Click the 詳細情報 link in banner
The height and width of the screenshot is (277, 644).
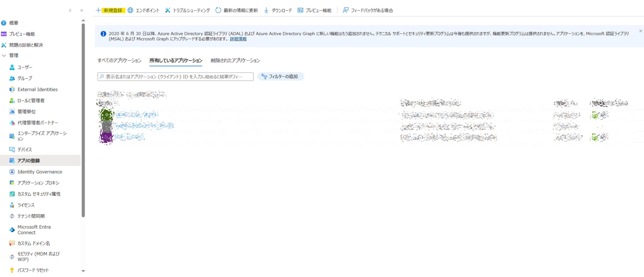(238, 39)
